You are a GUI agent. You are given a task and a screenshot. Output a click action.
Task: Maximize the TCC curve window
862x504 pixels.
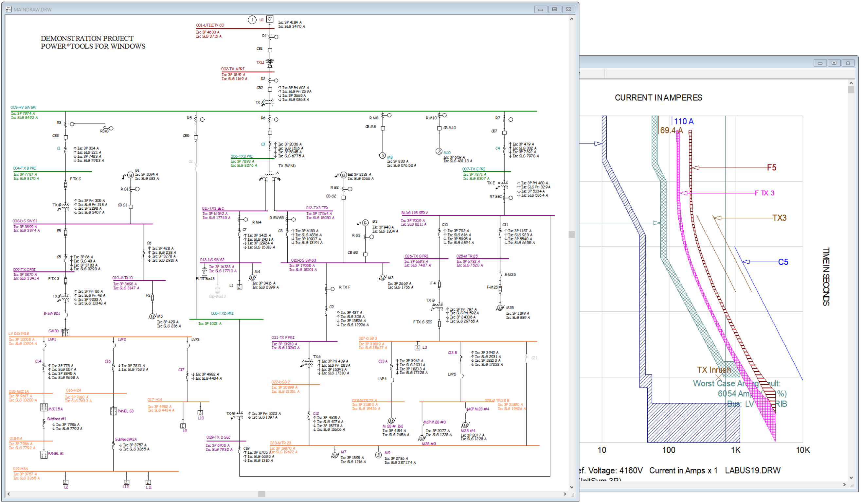834,63
